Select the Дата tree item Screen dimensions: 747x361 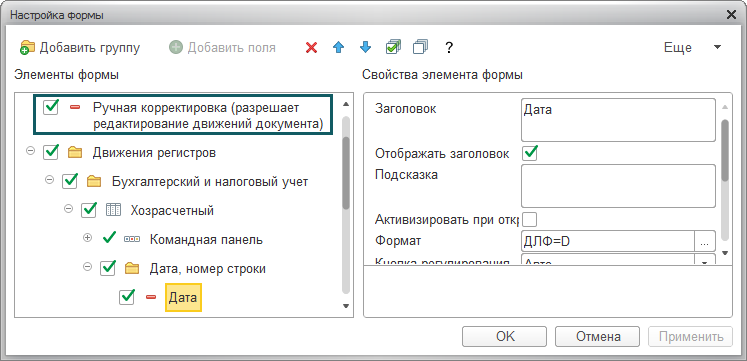pyautogui.click(x=183, y=298)
